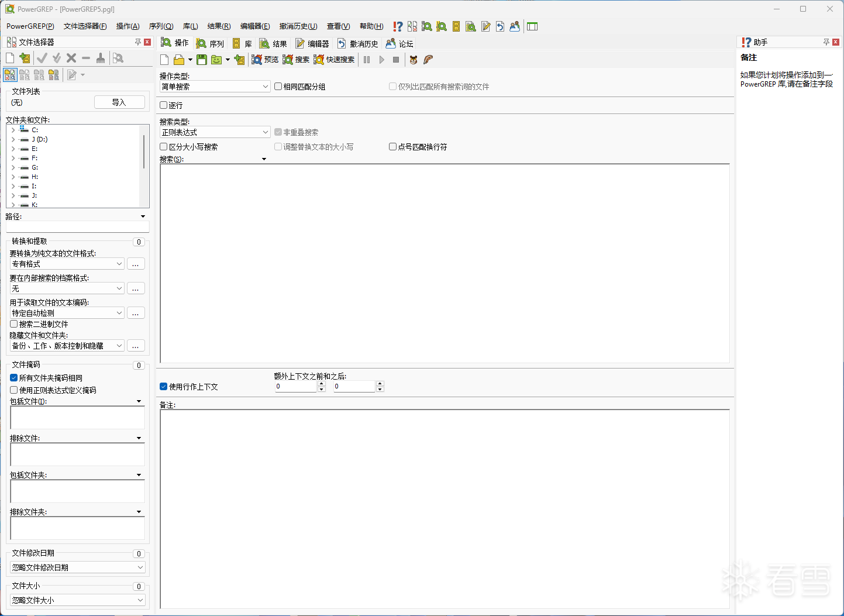Click the 快速搜索 button
Image resolution: width=844 pixels, height=616 pixels.
point(334,60)
